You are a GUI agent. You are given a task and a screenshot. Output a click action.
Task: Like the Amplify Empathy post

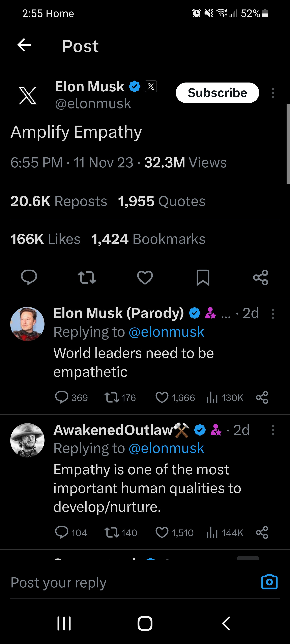tap(145, 277)
